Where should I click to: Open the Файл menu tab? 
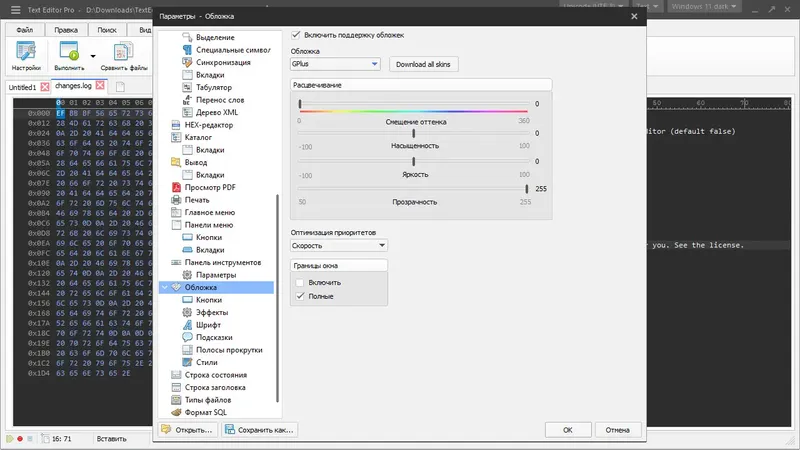click(24, 30)
